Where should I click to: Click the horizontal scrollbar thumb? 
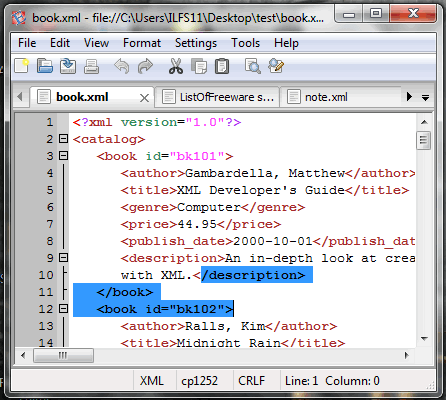63,356
